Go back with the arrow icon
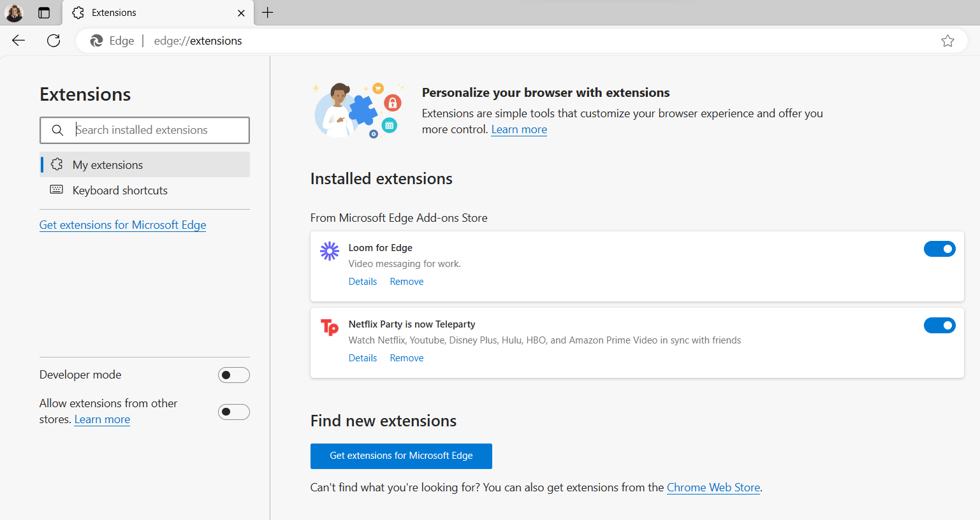The height and width of the screenshot is (520, 980). point(18,41)
